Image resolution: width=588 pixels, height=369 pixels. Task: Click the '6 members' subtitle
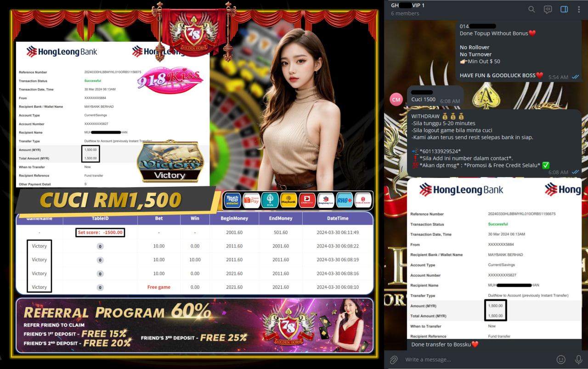(405, 13)
